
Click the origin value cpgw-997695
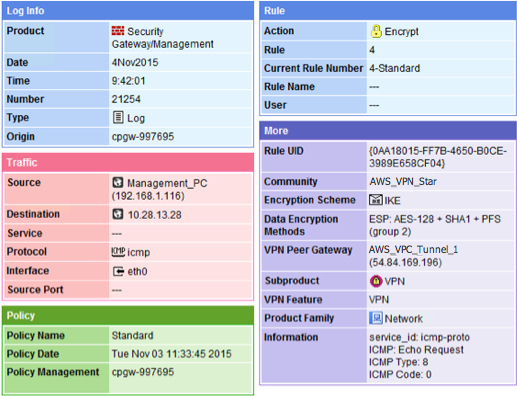143,136
